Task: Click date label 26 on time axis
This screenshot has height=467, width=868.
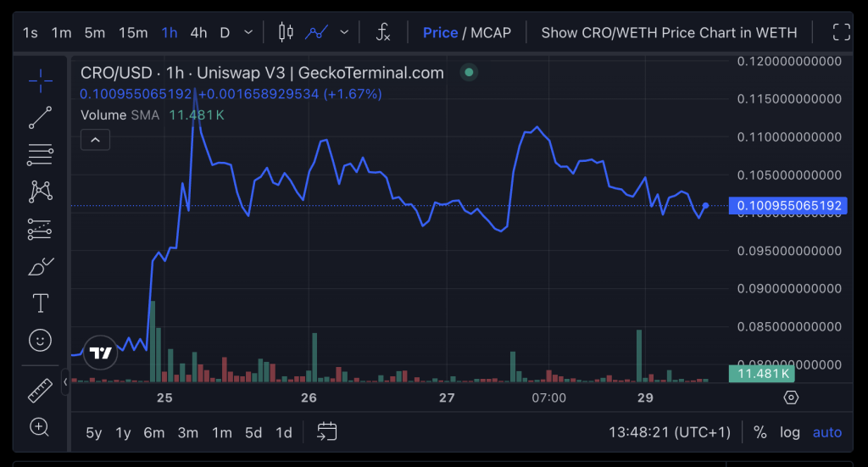Action: coord(309,398)
